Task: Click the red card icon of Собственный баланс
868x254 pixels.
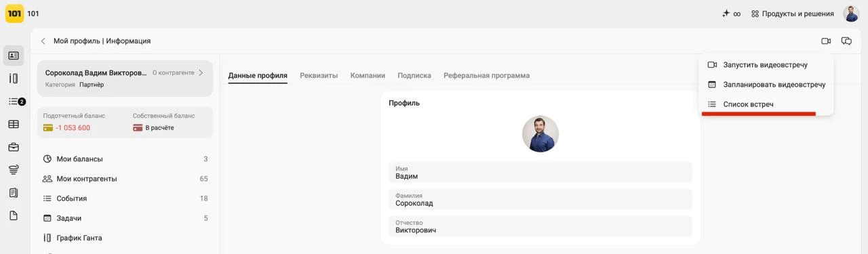Action: (x=138, y=128)
